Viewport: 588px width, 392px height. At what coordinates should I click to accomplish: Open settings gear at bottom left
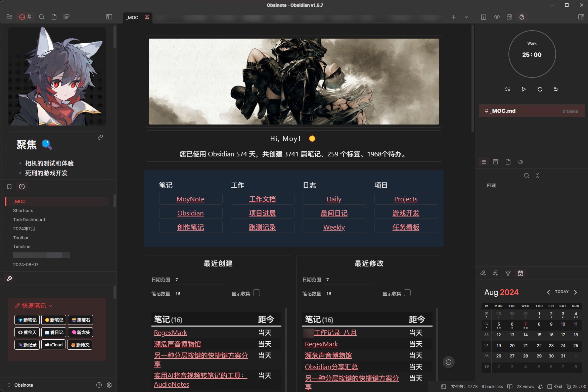click(109, 385)
